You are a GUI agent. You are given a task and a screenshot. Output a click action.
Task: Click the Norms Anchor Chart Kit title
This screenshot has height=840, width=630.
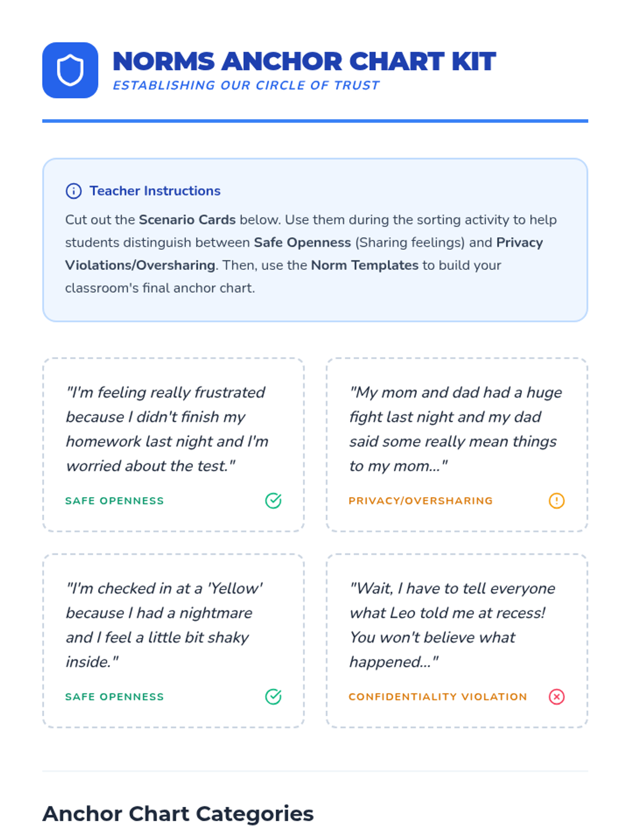(304, 61)
